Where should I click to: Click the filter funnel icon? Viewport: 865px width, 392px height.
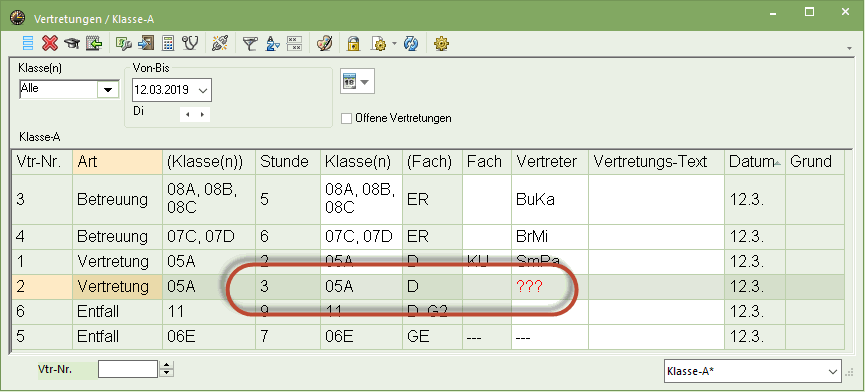pyautogui.click(x=250, y=44)
